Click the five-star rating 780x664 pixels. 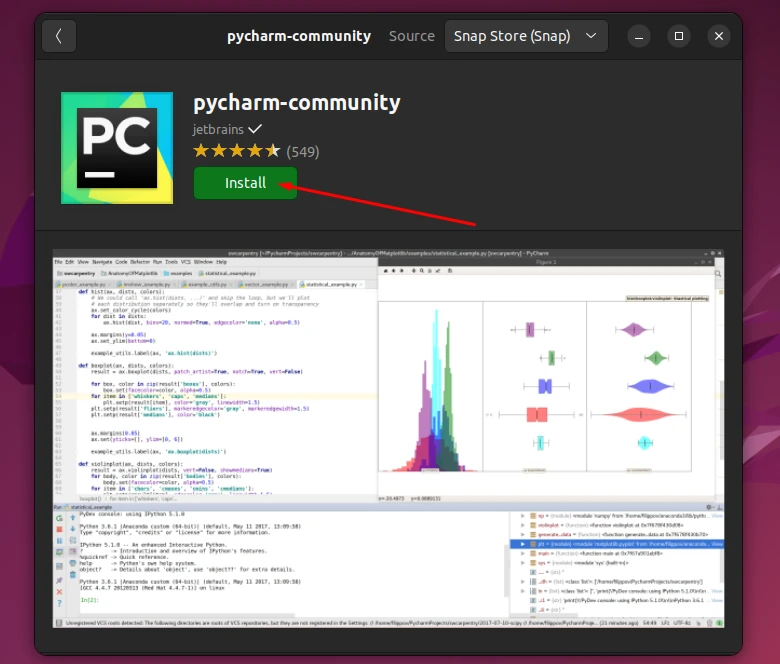click(237, 151)
